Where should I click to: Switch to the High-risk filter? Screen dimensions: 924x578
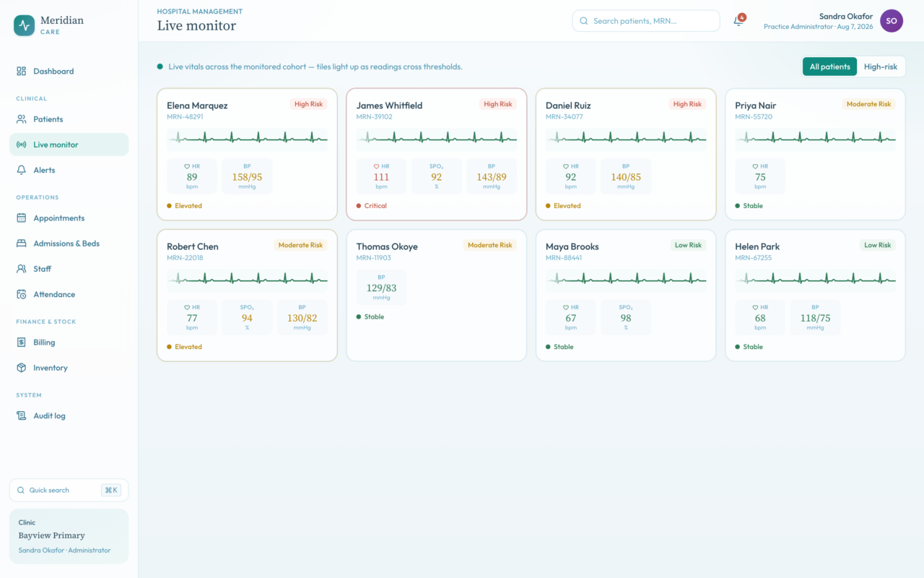tap(881, 66)
